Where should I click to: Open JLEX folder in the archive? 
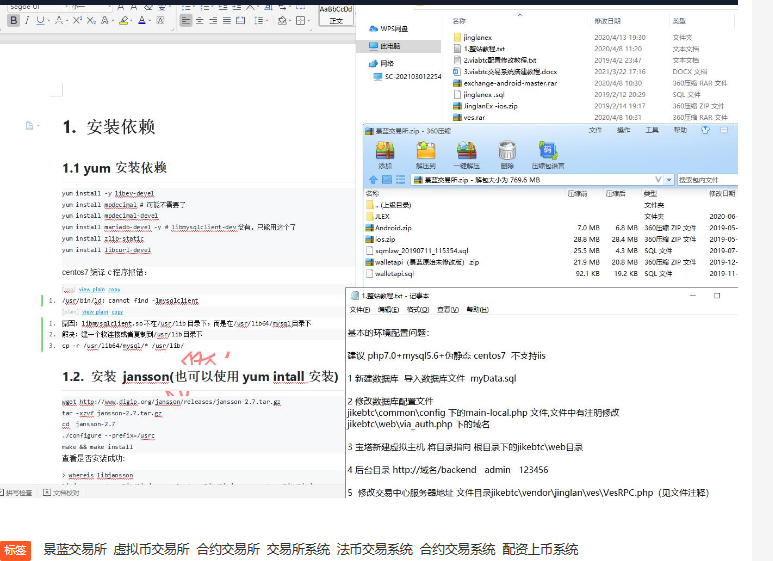click(378, 216)
